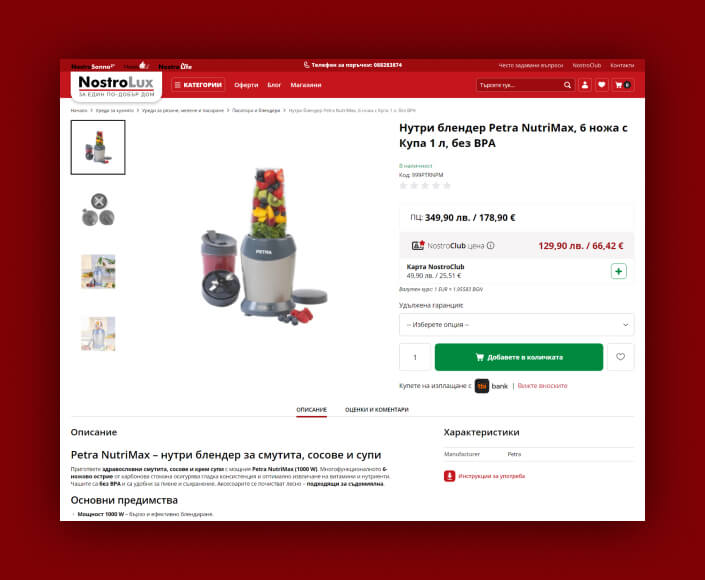Open the КАТЕГОРИИ menu
The image size is (705, 580).
pos(198,85)
